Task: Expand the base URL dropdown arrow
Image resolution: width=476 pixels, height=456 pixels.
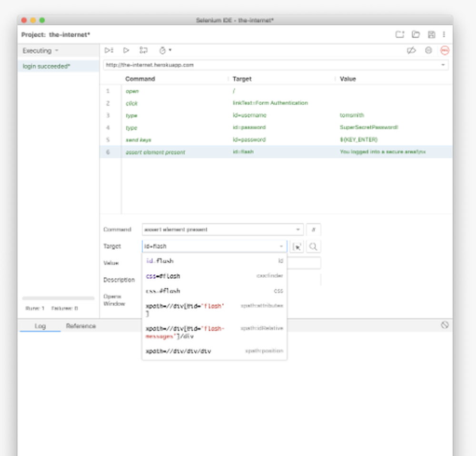Action: point(443,65)
